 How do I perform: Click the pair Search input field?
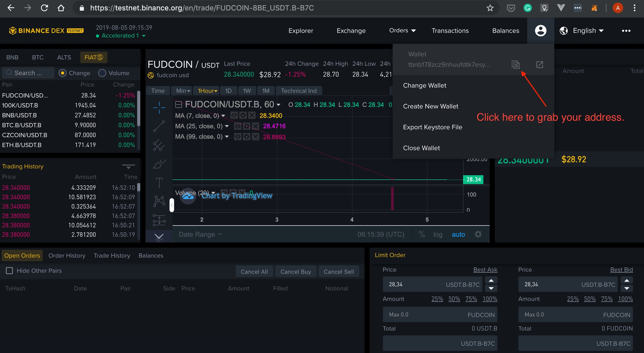28,73
